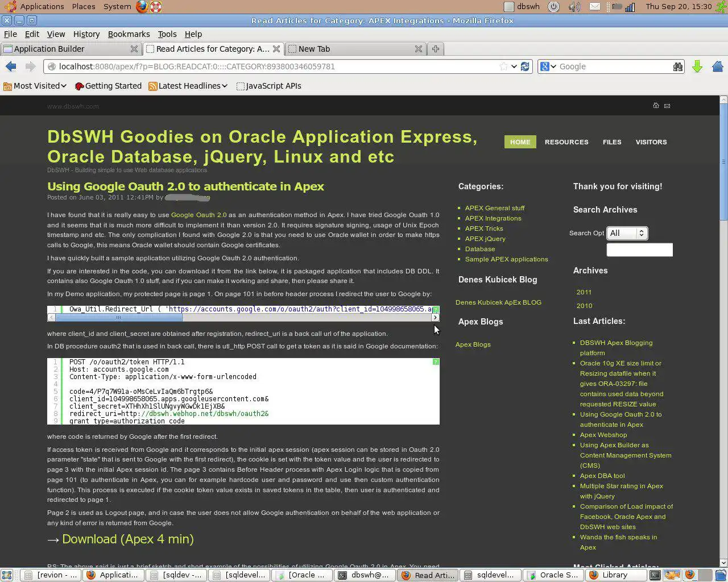Run the web search with binoculars icon

click(677, 66)
